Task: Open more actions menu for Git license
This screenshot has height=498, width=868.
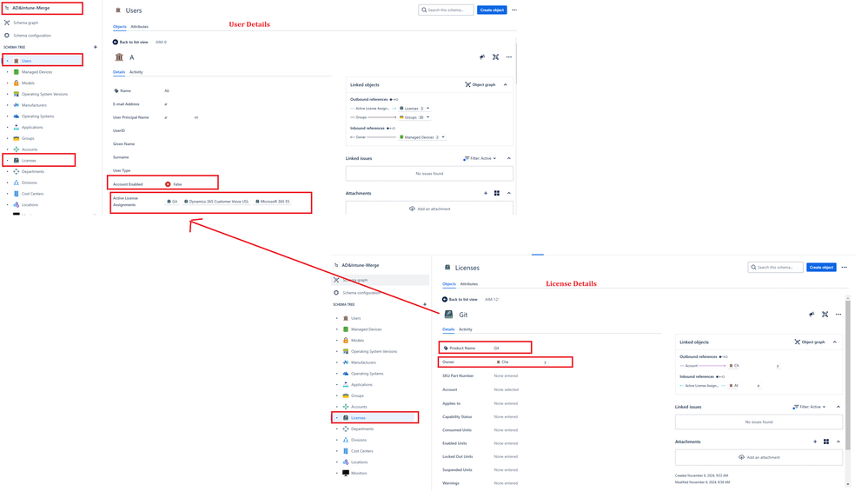Action: [838, 315]
